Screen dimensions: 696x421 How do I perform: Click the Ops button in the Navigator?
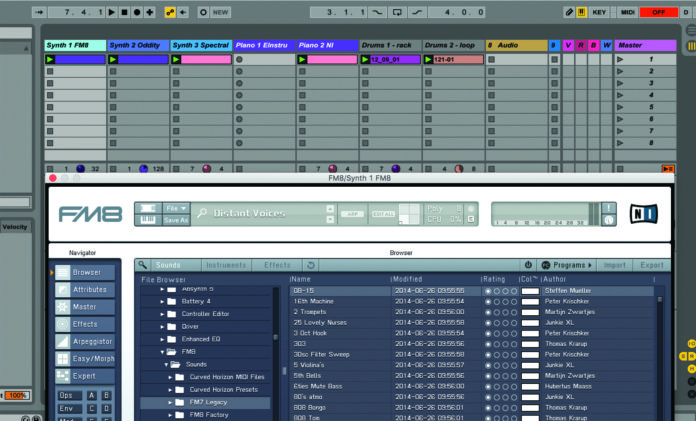pos(69,395)
